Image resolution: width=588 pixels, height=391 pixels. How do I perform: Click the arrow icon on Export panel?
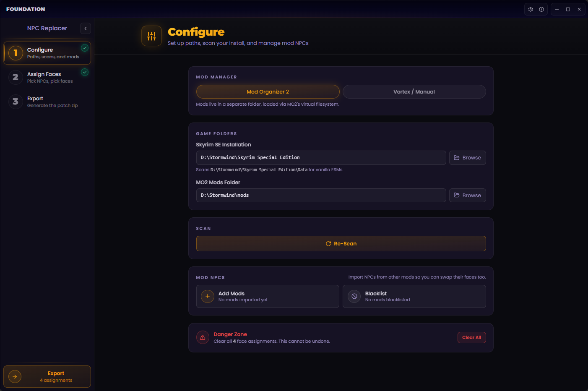15,376
